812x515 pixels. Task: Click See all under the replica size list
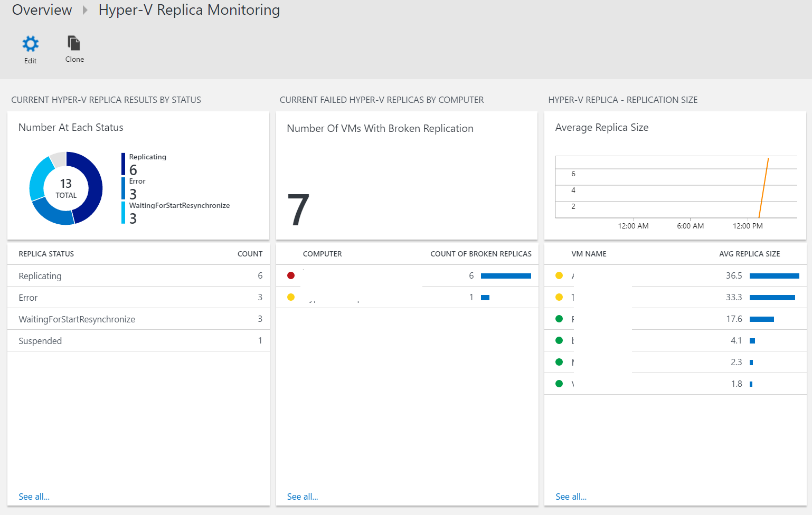pyautogui.click(x=571, y=497)
